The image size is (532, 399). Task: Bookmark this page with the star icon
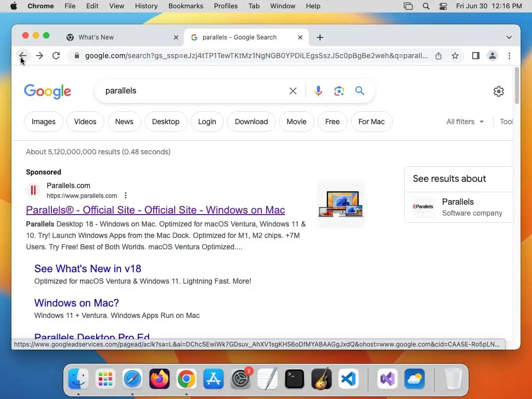coord(455,56)
